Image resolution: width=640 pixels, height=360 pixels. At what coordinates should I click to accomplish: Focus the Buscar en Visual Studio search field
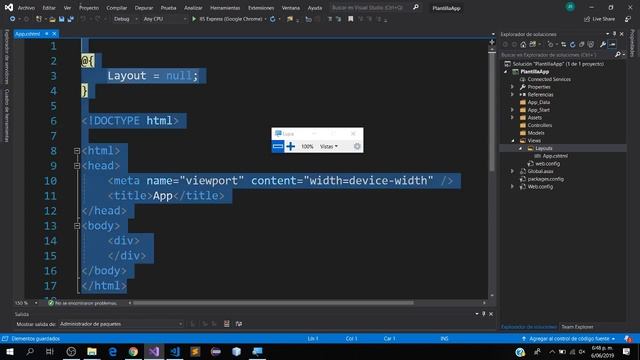(368, 7)
